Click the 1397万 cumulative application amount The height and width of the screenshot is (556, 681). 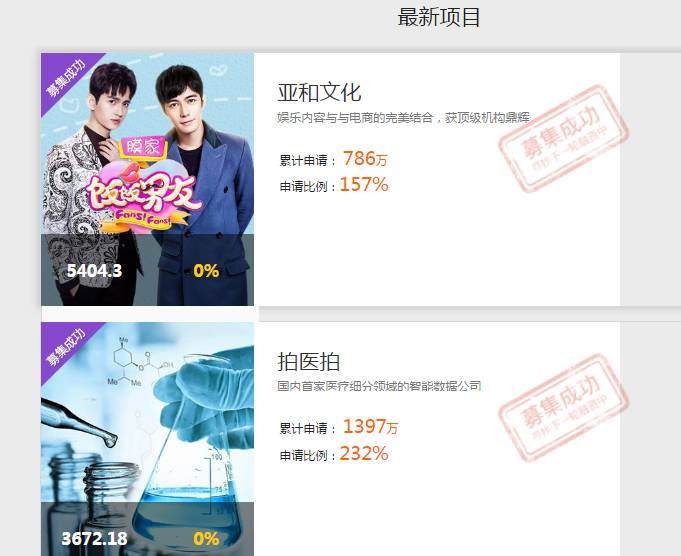pyautogui.click(x=370, y=427)
